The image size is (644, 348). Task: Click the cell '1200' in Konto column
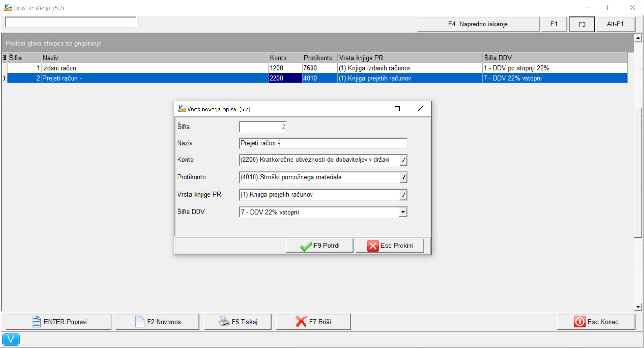tap(285, 68)
